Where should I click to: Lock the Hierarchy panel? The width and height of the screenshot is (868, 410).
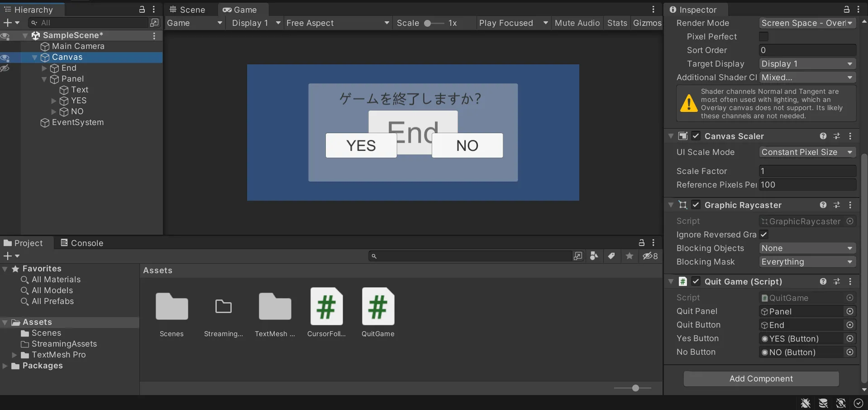[142, 10]
